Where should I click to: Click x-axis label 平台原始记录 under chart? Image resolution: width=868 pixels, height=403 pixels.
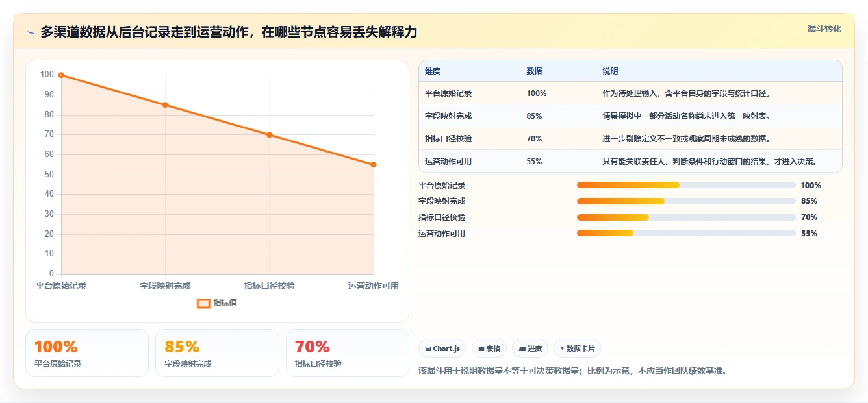[61, 286]
